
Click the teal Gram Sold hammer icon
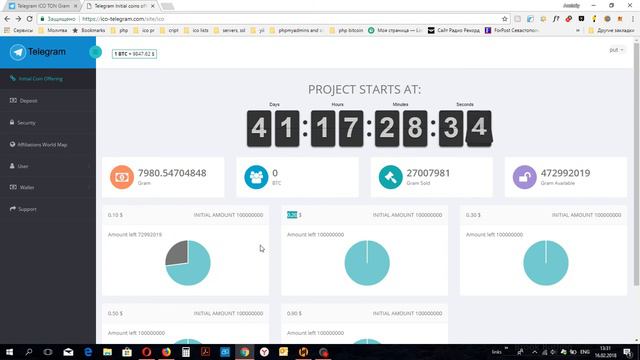click(390, 177)
